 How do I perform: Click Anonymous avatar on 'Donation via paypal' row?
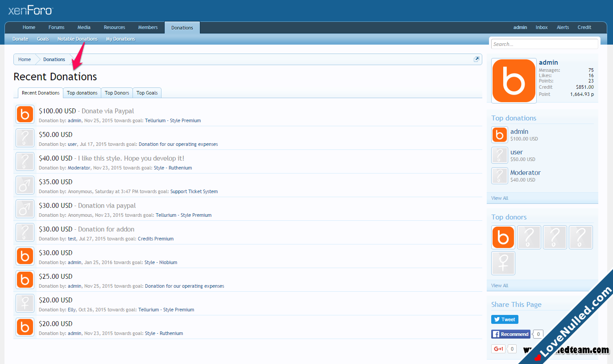pyautogui.click(x=25, y=209)
